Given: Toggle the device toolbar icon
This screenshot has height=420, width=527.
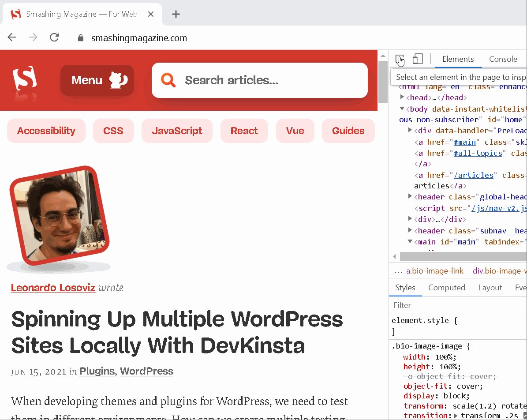Looking at the screenshot, I should [x=418, y=59].
